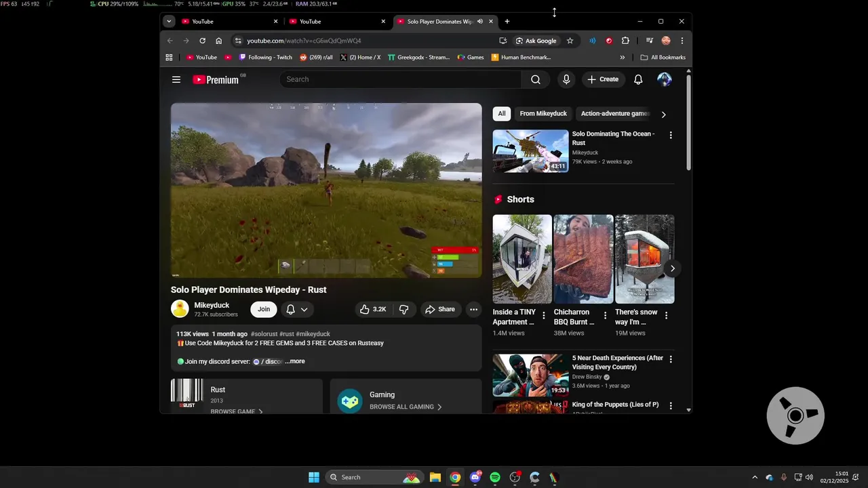Show hidden system tray icons

(754, 477)
